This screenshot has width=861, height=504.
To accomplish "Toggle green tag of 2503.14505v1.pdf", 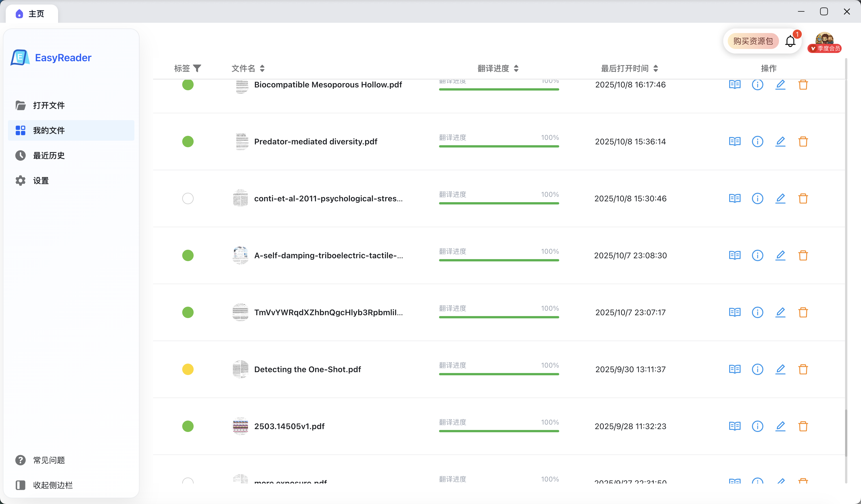I will pos(188,426).
